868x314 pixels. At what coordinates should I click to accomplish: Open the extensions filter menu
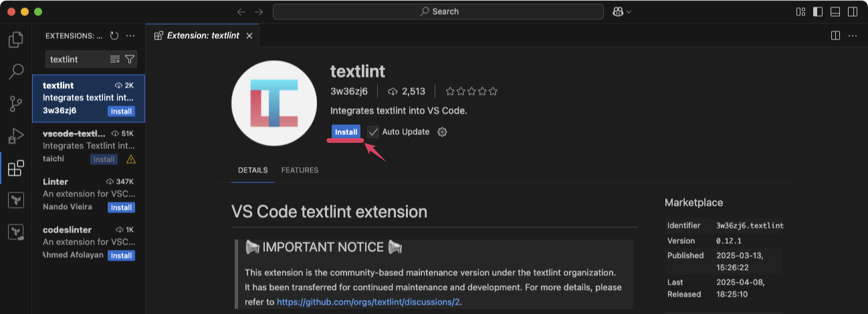coord(130,59)
